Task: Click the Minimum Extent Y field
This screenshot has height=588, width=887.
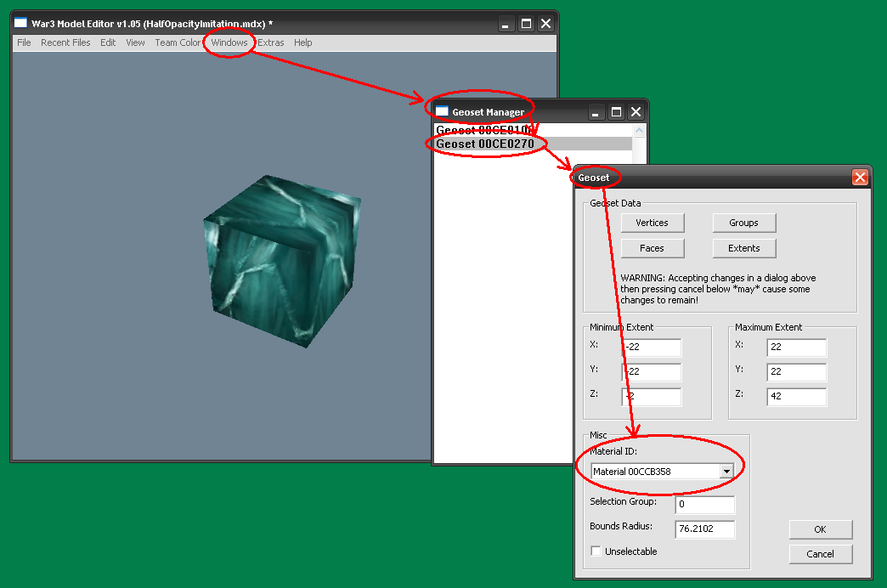Action: click(x=652, y=372)
